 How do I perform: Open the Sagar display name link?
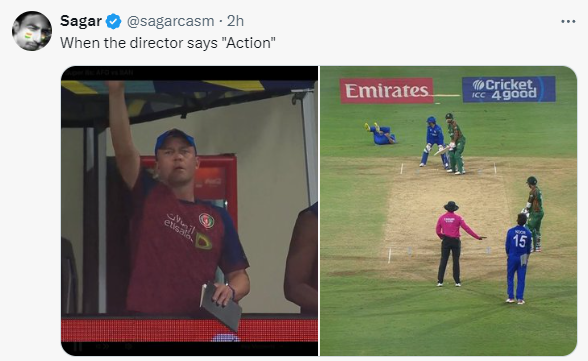81,21
